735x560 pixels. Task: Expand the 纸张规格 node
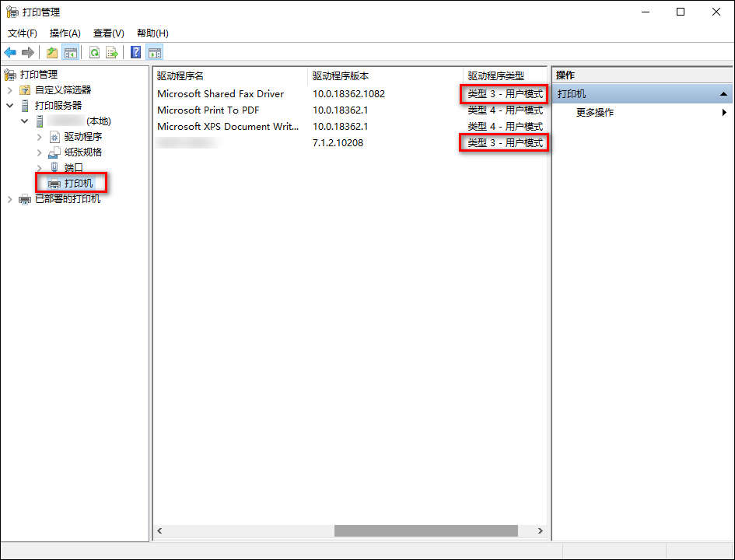(x=40, y=152)
